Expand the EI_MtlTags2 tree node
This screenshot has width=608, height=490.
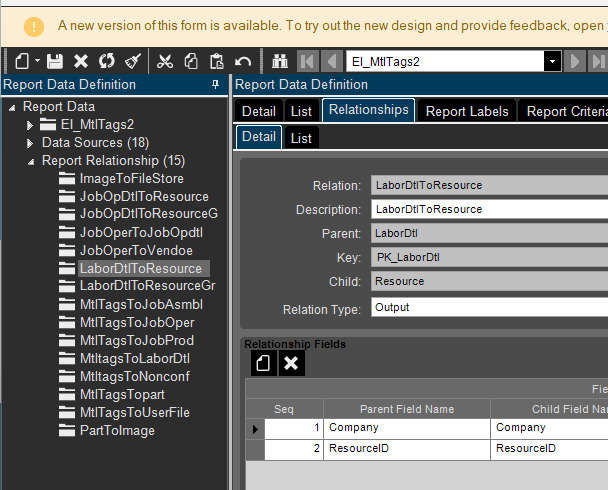pyautogui.click(x=29, y=125)
